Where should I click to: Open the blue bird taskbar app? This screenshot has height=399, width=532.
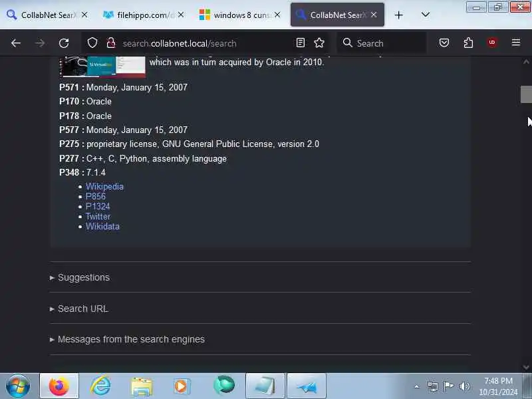307,386
